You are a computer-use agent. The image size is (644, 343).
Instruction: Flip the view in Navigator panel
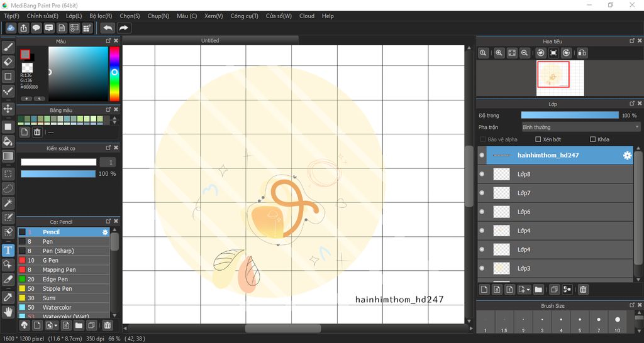[x=582, y=53]
